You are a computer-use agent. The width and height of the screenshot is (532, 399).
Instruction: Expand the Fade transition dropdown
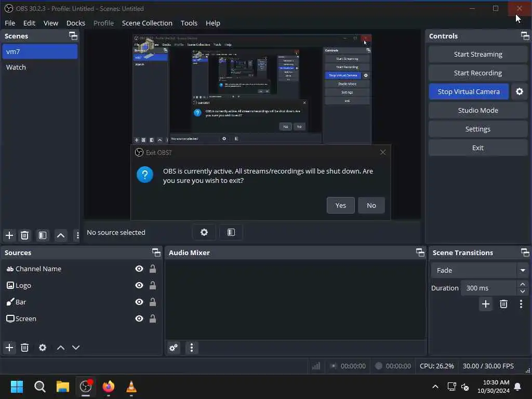[x=523, y=270]
